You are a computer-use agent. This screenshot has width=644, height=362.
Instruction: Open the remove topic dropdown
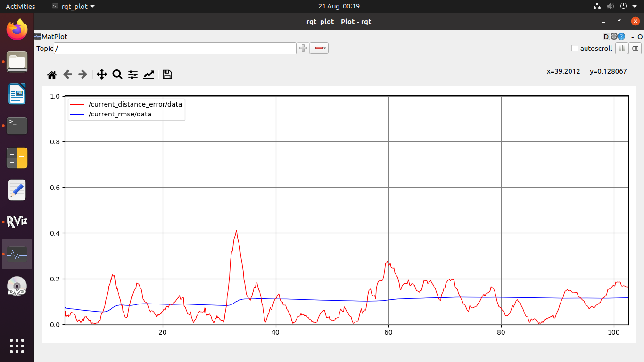click(319, 48)
